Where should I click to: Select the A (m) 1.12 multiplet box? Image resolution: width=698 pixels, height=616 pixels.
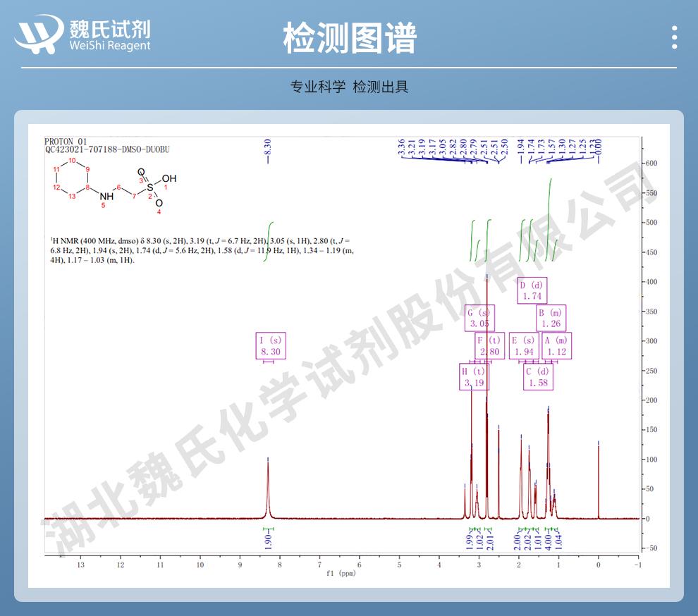(x=556, y=346)
